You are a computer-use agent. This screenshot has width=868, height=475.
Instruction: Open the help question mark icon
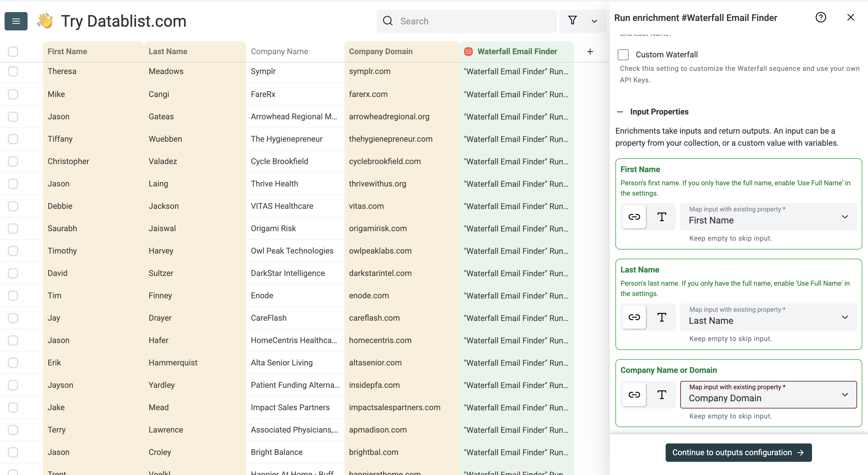pyautogui.click(x=820, y=17)
